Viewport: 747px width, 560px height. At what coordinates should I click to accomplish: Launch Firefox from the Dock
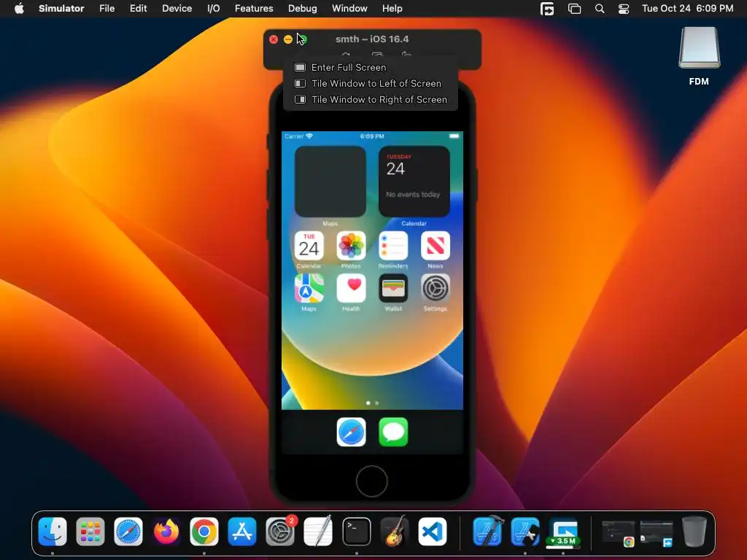pyautogui.click(x=166, y=532)
